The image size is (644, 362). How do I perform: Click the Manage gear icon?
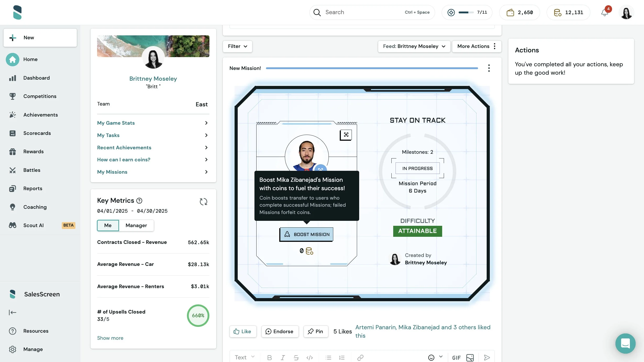pyautogui.click(x=13, y=349)
